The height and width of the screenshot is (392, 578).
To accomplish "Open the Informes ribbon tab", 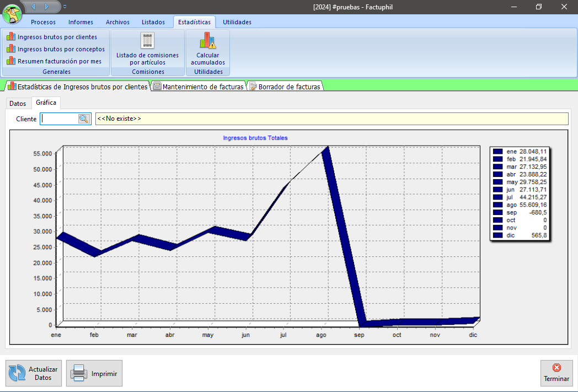I will 81,22.
